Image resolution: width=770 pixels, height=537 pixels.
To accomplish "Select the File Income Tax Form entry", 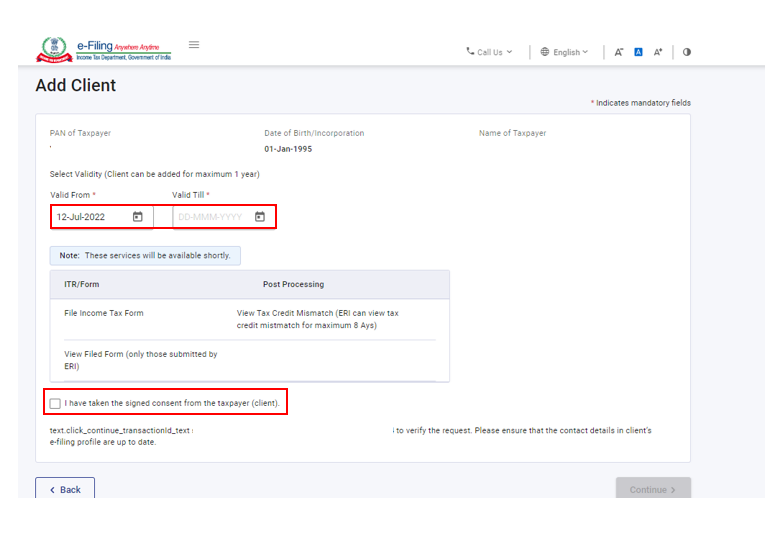I will click(x=104, y=313).
